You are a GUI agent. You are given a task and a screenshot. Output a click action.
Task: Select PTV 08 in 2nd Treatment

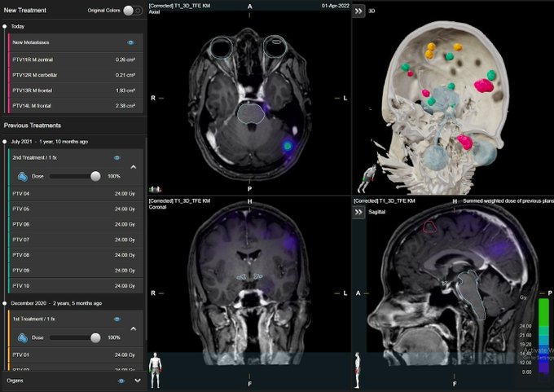coord(76,255)
